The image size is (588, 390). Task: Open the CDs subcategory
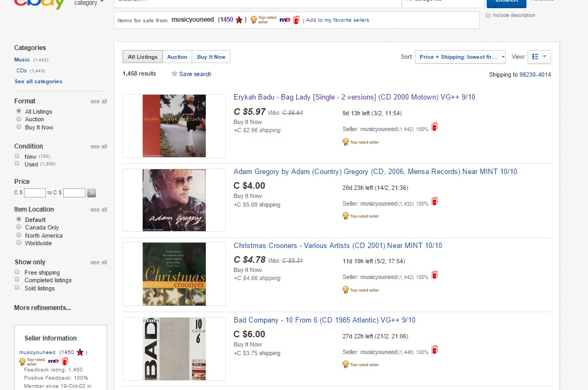click(21, 70)
